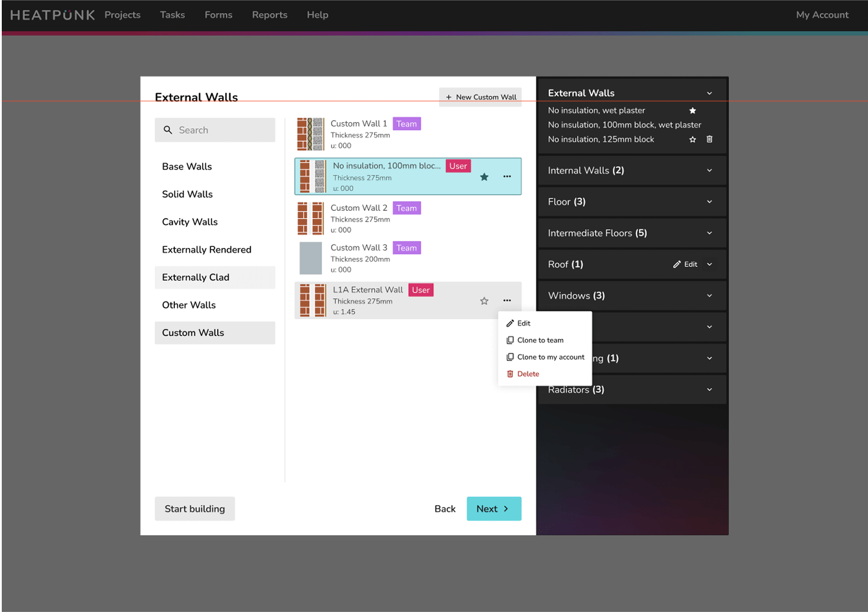This screenshot has height=612, width=868.
Task: Click the Back button
Action: pos(445,509)
